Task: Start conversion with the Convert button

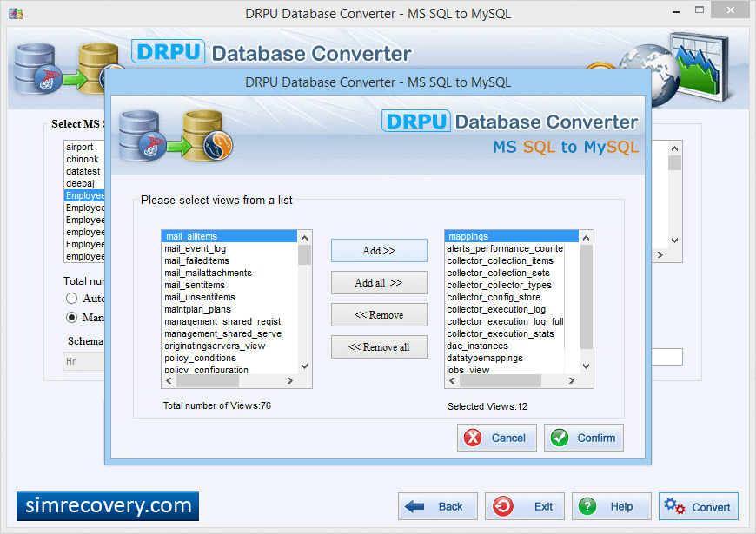Action: pyautogui.click(x=698, y=506)
